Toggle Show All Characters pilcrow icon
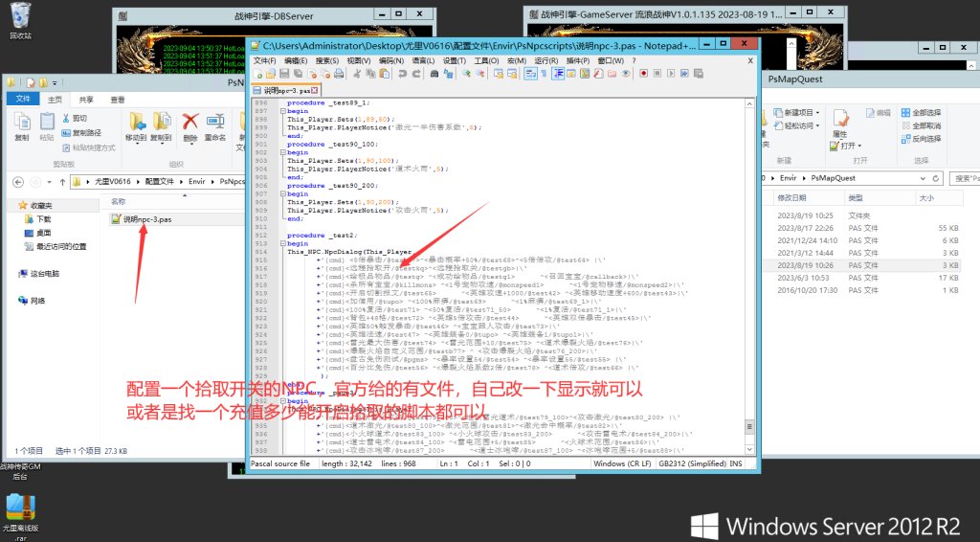Image resolution: width=980 pixels, height=542 pixels. (544, 74)
